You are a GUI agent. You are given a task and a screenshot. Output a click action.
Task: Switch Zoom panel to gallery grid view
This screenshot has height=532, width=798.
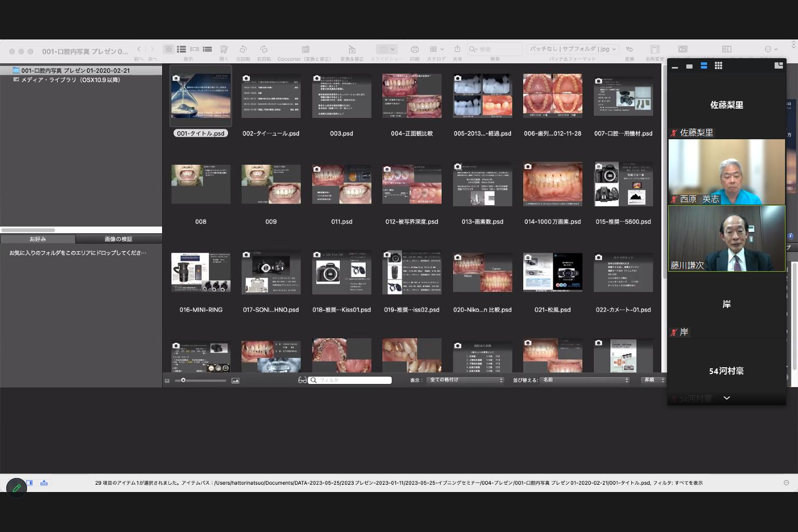click(719, 66)
